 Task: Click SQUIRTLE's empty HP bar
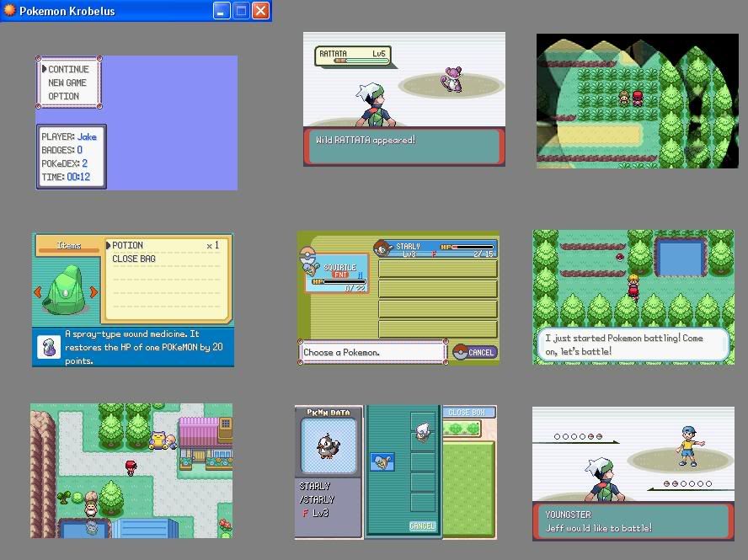coord(339,281)
